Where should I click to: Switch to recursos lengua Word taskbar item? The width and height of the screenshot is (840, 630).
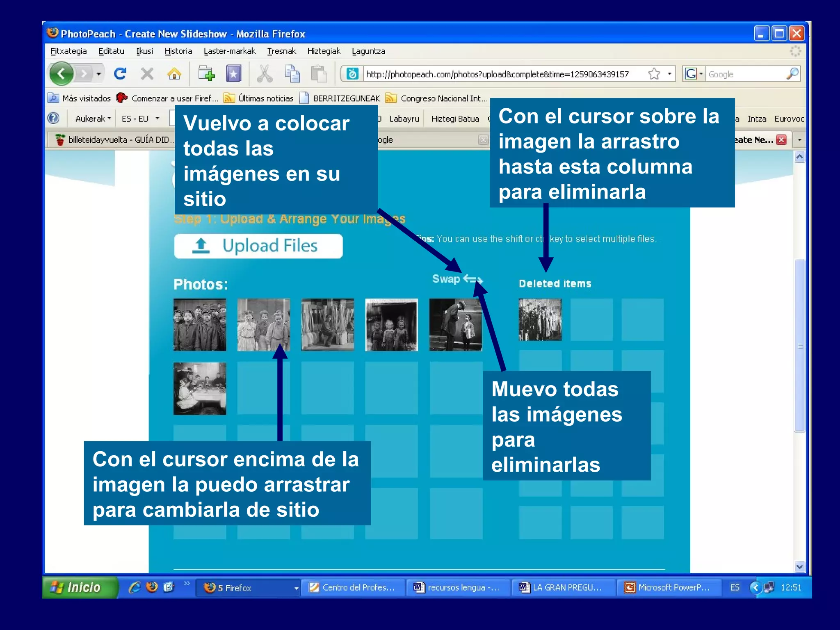pos(459,588)
